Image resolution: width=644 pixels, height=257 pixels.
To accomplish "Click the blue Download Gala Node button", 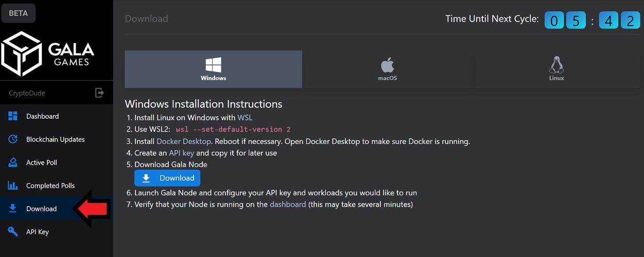I will point(167,178).
